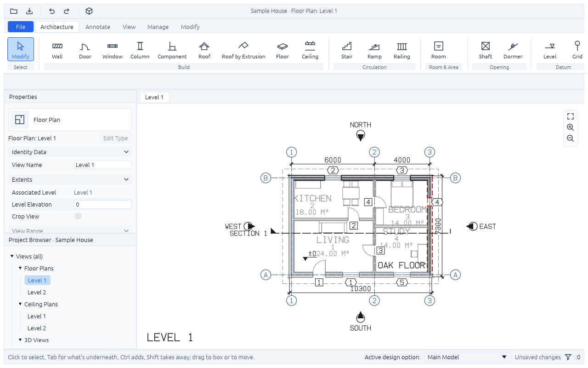Select the Component tool
Image resolution: width=588 pixels, height=368 pixels.
pyautogui.click(x=172, y=50)
